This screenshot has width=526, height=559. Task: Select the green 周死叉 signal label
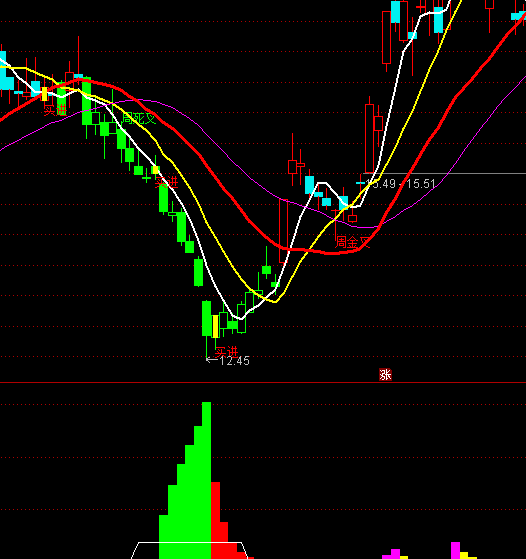[139, 118]
